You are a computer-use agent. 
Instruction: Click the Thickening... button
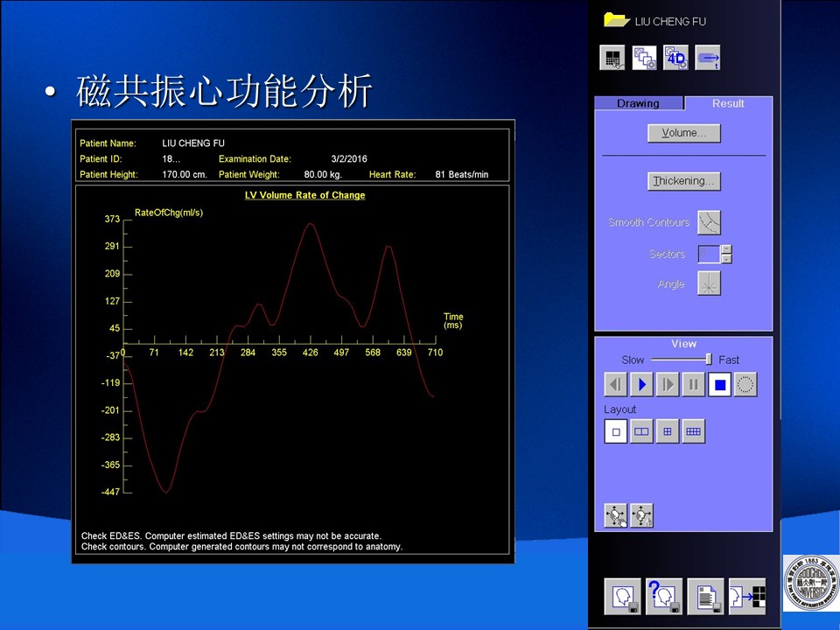[x=683, y=181]
